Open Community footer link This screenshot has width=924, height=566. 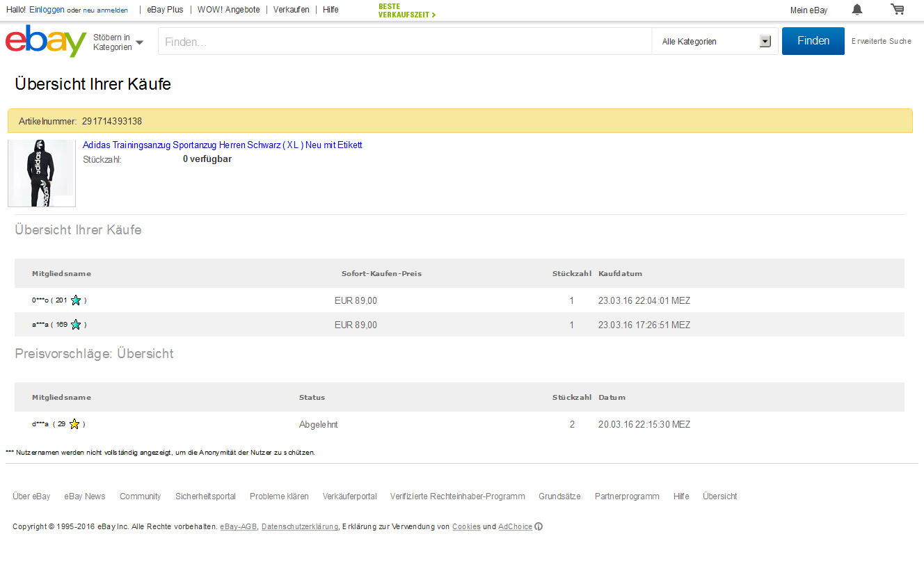point(141,496)
